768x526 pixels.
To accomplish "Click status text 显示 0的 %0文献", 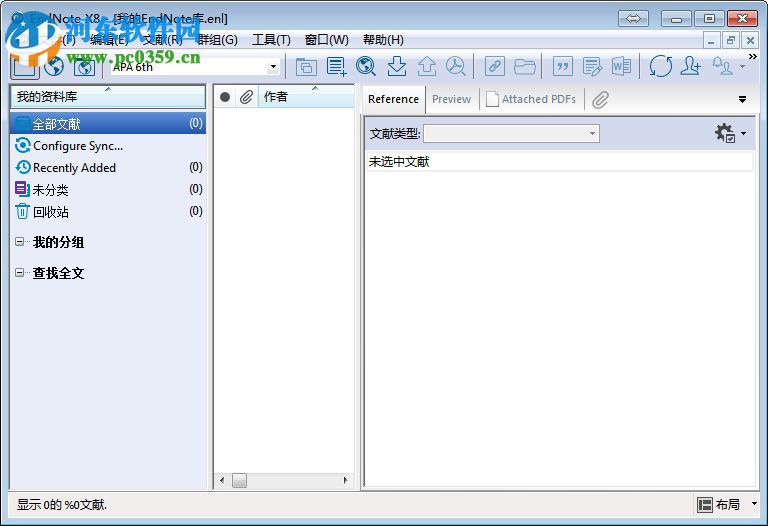I will (62, 504).
